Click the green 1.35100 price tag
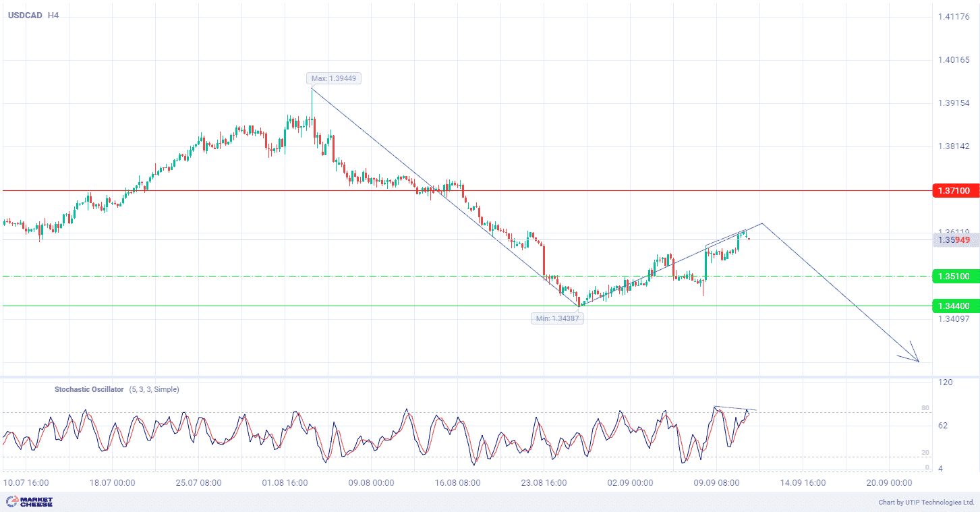Image resolution: width=980 pixels, height=512 pixels. coord(954,276)
